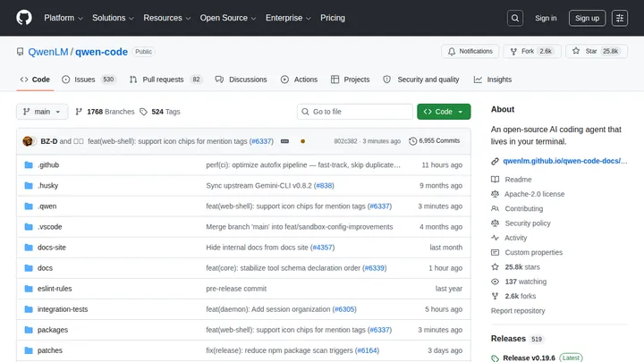Click the Sign up button
The height and width of the screenshot is (362, 644).
click(x=587, y=18)
